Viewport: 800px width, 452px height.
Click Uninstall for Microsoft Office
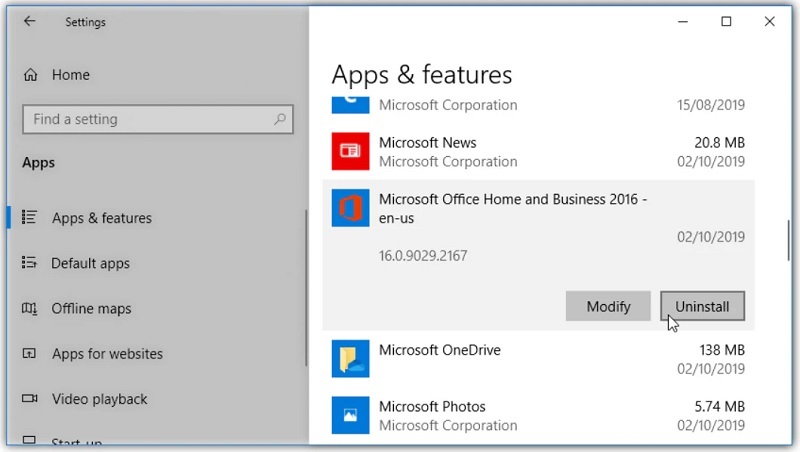click(703, 306)
